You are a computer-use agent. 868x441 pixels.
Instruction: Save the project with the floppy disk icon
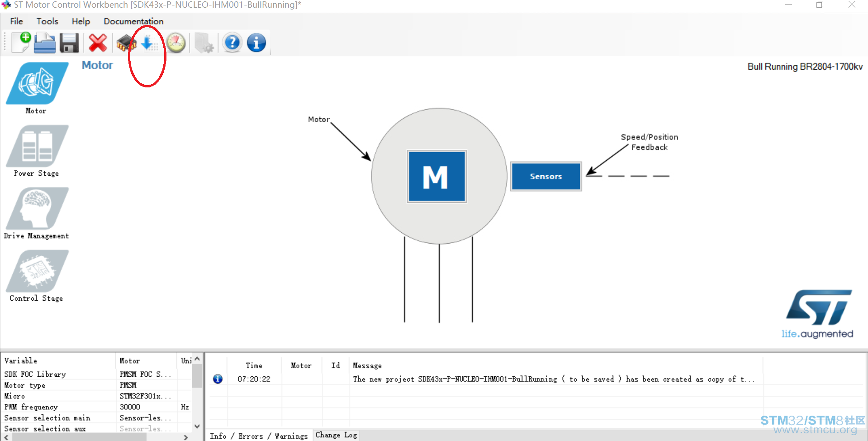(69, 43)
